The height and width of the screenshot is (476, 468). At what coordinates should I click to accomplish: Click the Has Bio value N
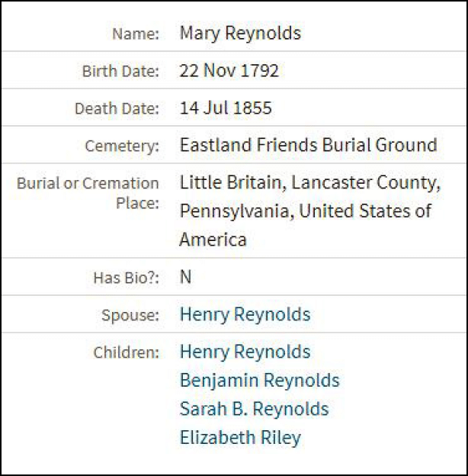(x=185, y=277)
